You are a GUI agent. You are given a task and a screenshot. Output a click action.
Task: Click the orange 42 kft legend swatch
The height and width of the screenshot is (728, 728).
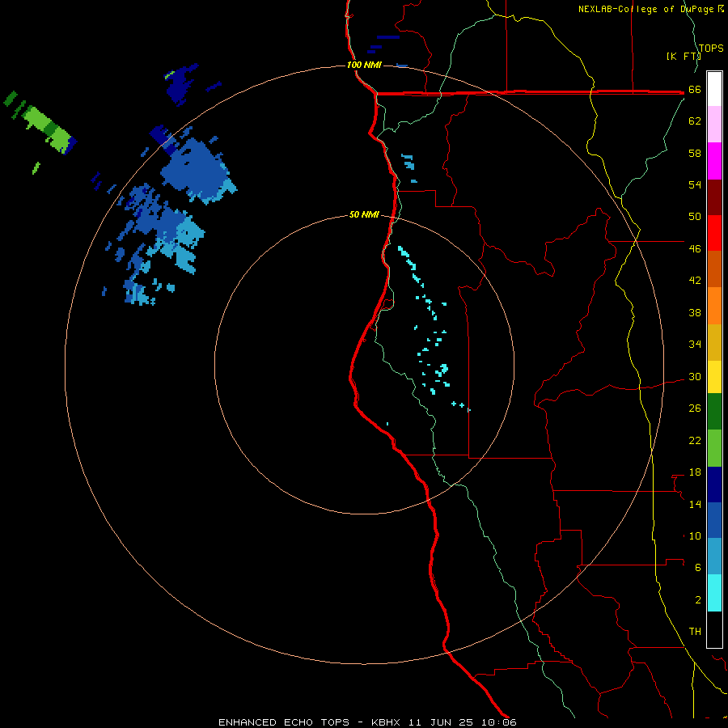(714, 306)
